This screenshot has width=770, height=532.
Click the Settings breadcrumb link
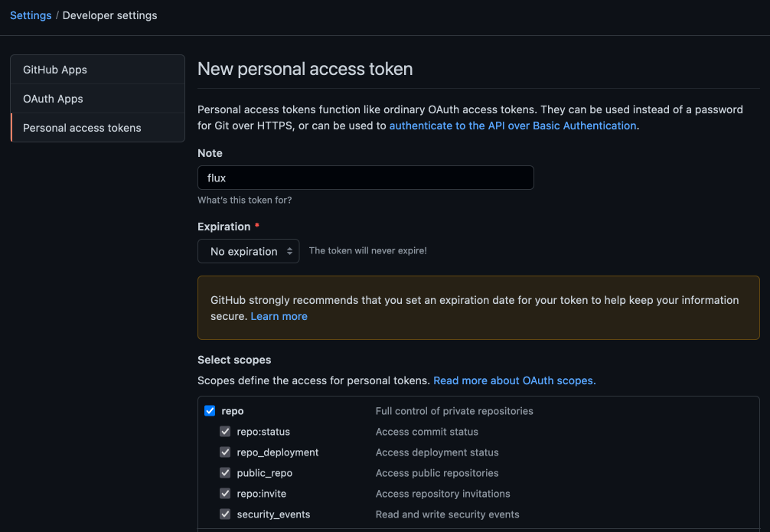click(x=31, y=15)
